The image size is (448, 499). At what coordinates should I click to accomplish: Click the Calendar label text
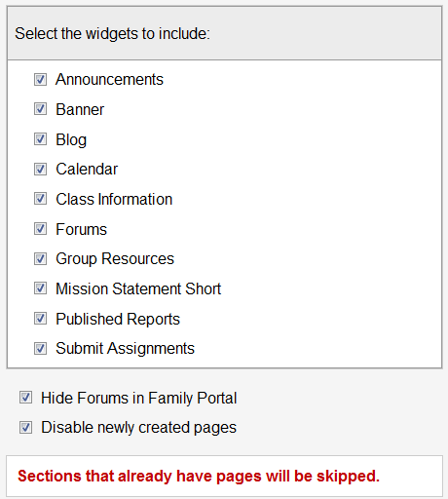click(87, 169)
